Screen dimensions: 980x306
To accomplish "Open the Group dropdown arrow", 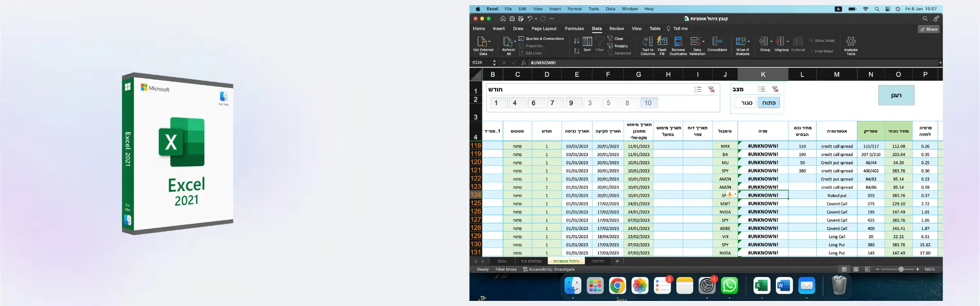I will click(771, 42).
